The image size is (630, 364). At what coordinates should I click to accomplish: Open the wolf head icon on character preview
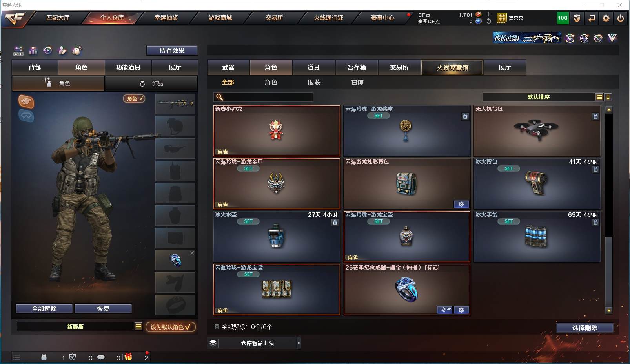pos(26,101)
